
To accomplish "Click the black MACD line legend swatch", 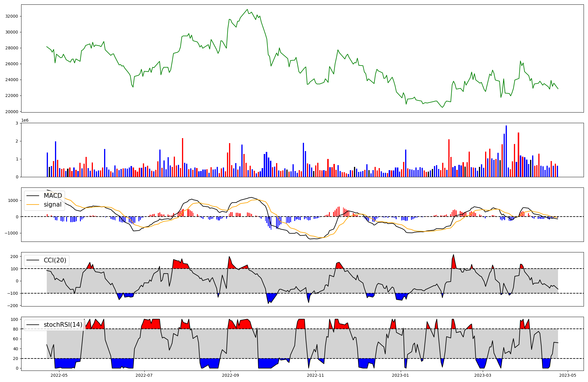I will coord(33,196).
